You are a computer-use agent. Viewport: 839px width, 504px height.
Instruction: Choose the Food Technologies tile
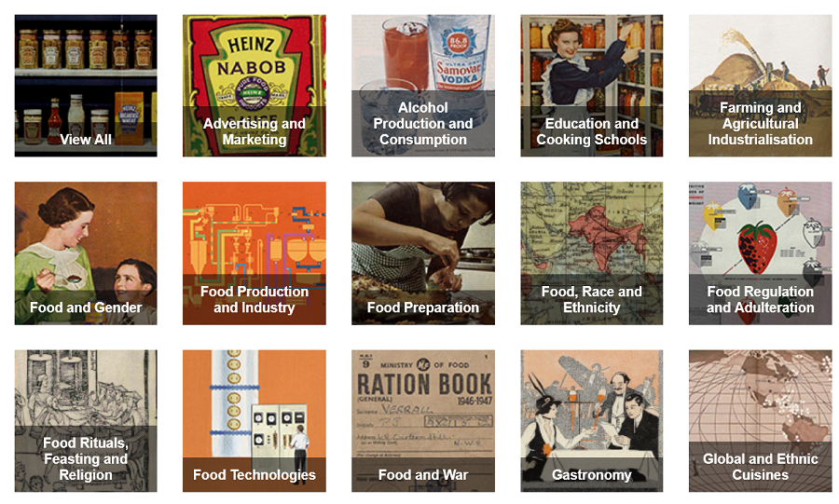[x=254, y=421]
